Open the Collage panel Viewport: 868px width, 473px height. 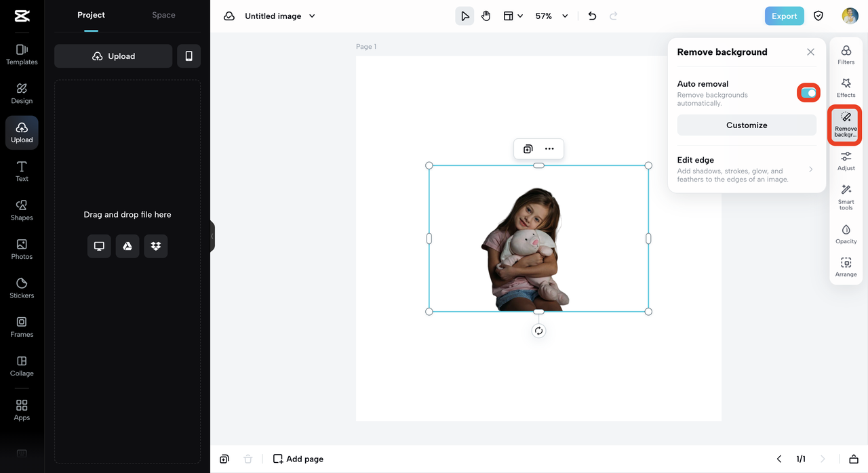22,366
